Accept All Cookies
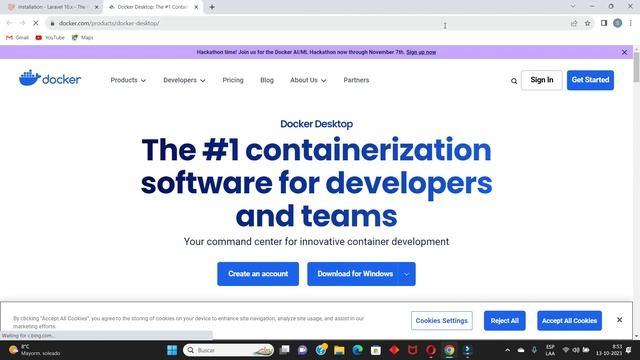Viewport: 640px width, 360px height. [569, 321]
